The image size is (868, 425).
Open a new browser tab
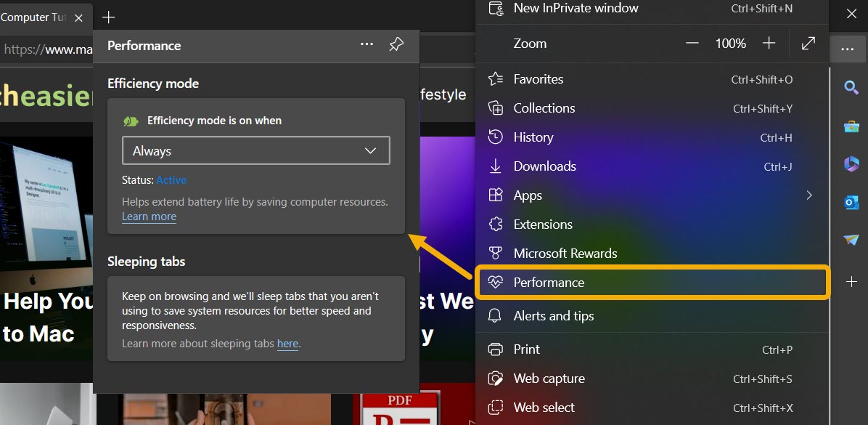(x=108, y=16)
